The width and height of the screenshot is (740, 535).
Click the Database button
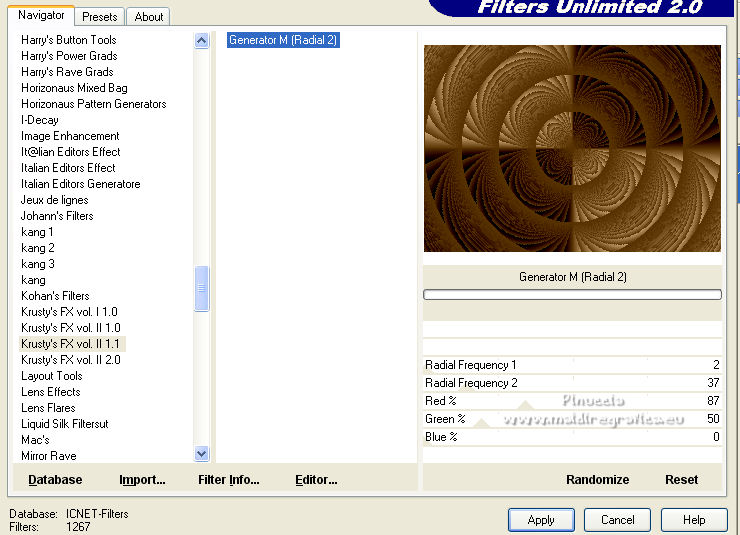(55, 480)
